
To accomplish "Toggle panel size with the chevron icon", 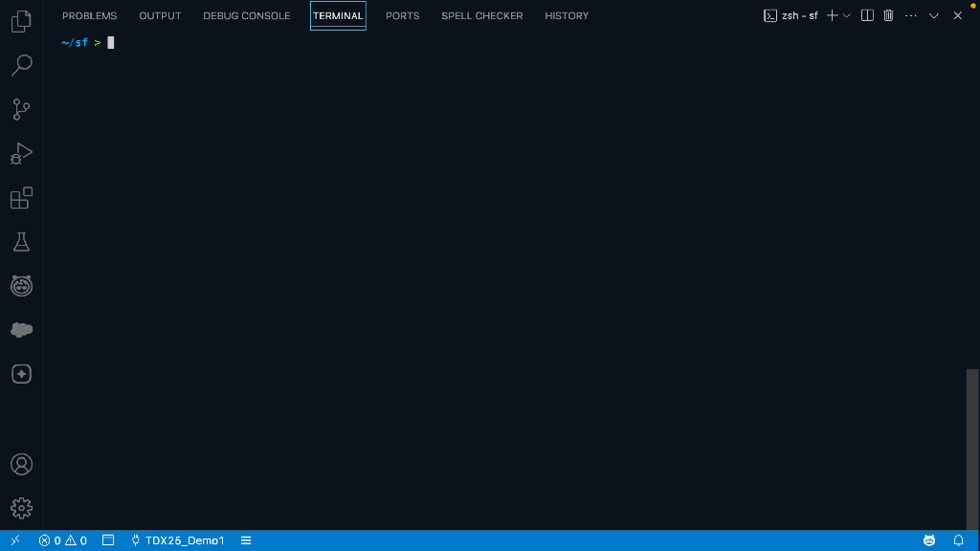I will pos(934,15).
